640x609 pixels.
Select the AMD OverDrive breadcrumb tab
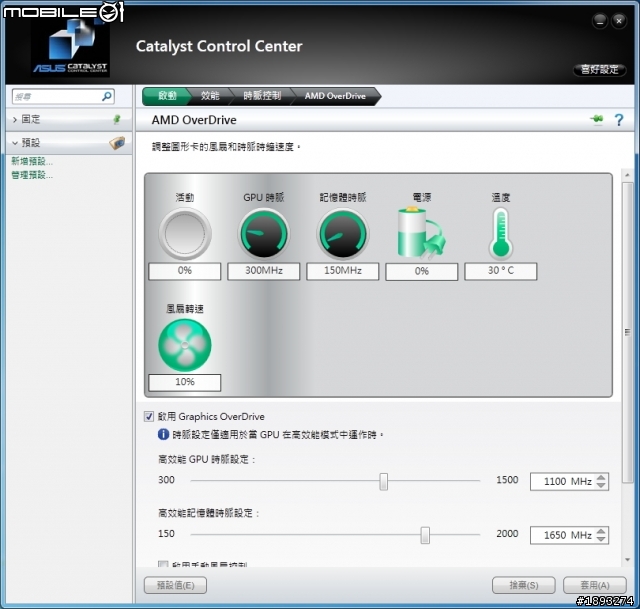[335, 96]
